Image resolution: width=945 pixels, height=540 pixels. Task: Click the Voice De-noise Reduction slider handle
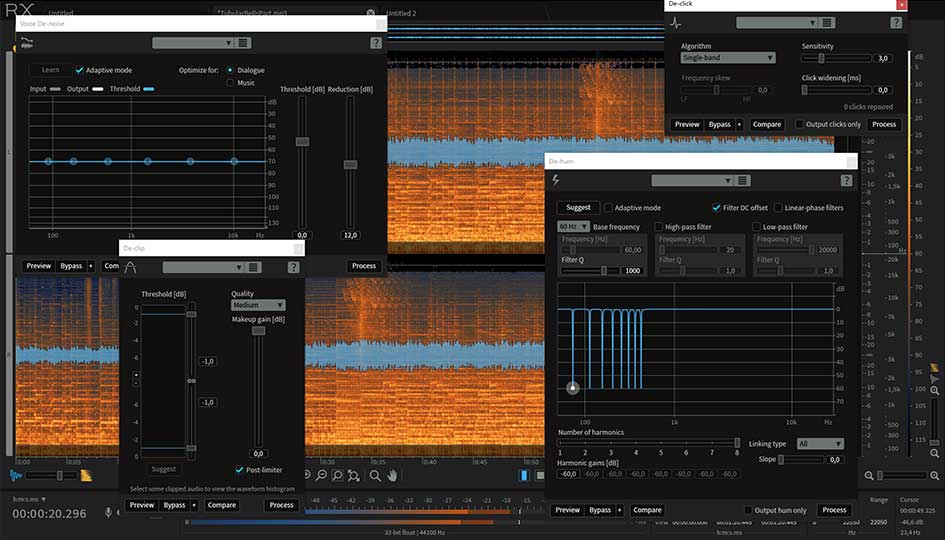pyautogui.click(x=350, y=164)
